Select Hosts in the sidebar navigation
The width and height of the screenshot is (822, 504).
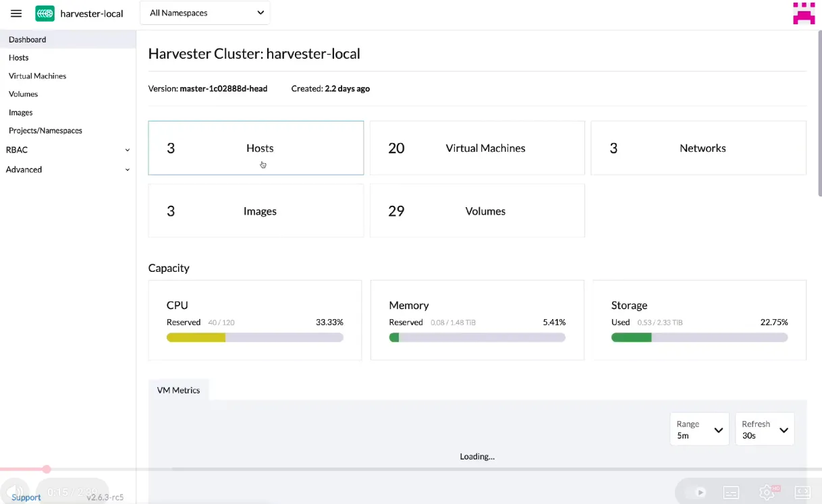(18, 57)
